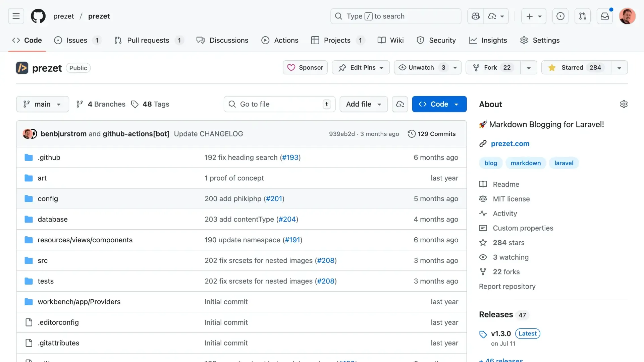This screenshot has height=362, width=644.
Task: Switch to the Actions tab
Action: tap(280, 40)
